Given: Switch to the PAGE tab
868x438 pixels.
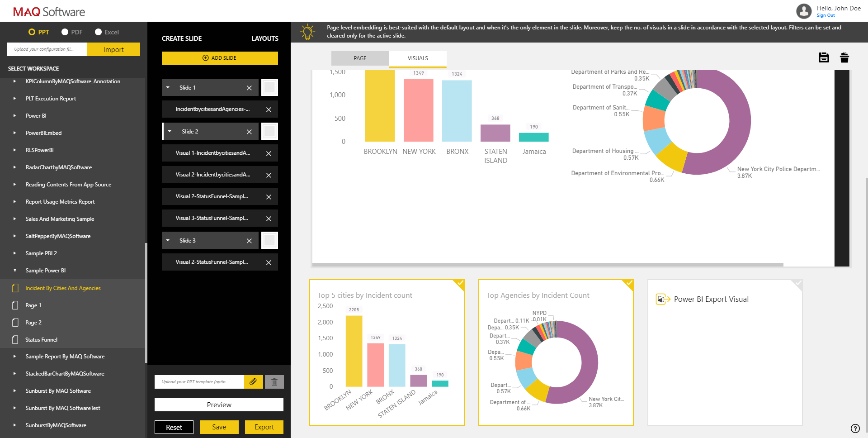Looking at the screenshot, I should (x=359, y=58).
